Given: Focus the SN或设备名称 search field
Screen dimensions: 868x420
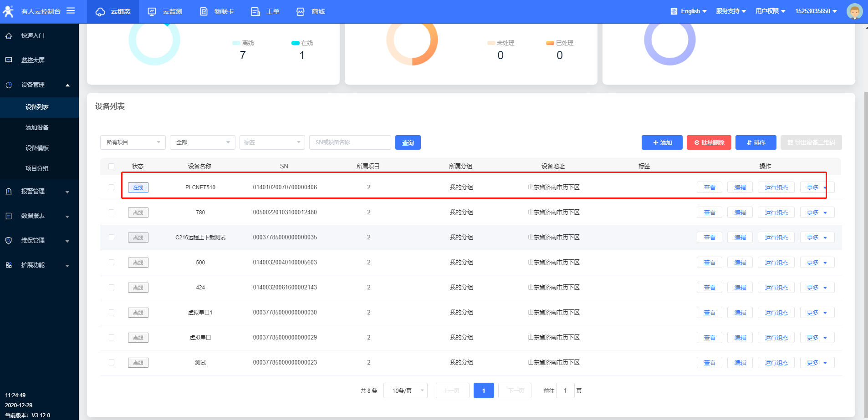Looking at the screenshot, I should (x=350, y=142).
